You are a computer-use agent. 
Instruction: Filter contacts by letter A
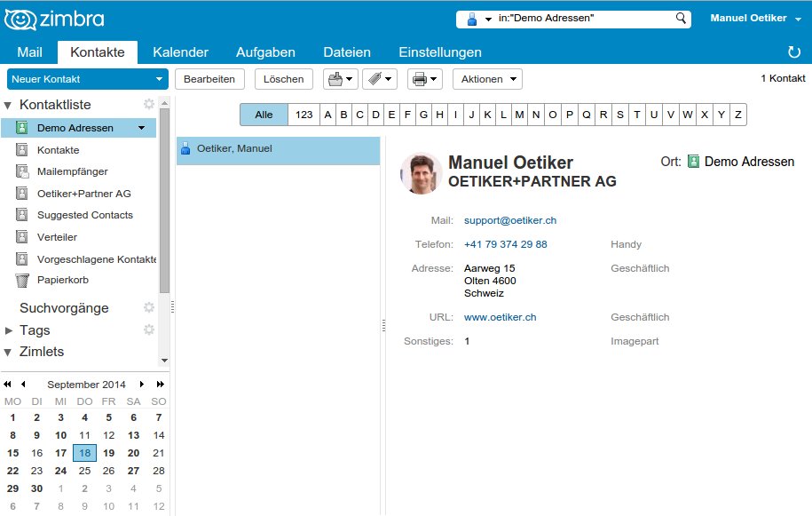(x=327, y=115)
